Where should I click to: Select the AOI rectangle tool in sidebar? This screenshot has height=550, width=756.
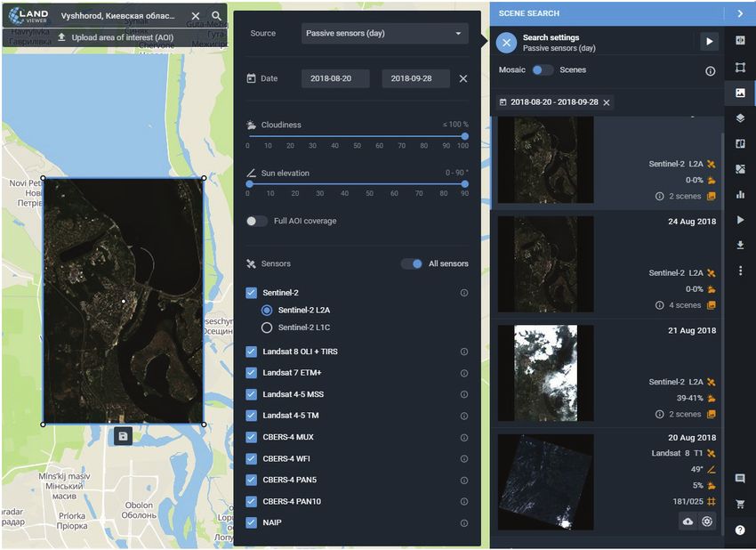(740, 68)
